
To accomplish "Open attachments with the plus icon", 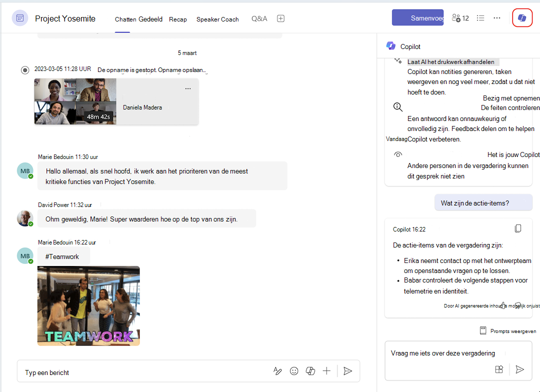I will (326, 370).
